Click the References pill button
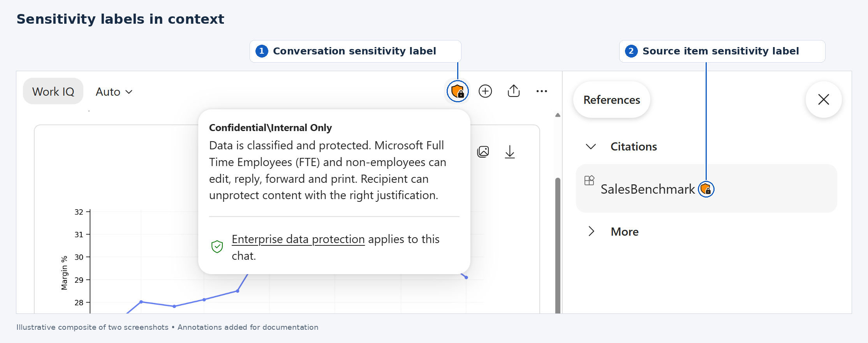The width and height of the screenshot is (868, 343). [x=612, y=100]
